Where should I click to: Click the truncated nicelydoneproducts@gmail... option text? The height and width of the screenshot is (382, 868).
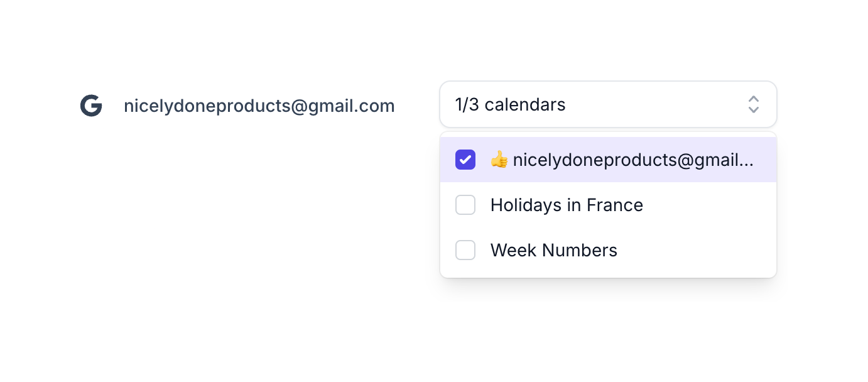coord(633,160)
